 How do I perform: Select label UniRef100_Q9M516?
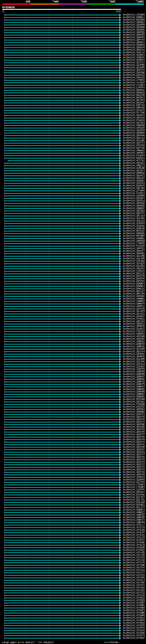tap(134, 173)
